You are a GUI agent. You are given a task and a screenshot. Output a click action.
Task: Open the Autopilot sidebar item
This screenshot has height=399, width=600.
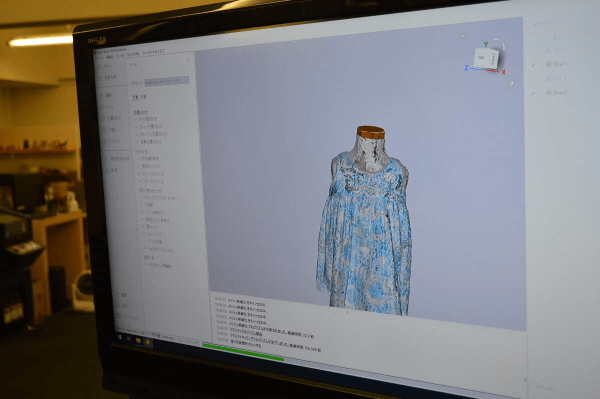point(108,78)
